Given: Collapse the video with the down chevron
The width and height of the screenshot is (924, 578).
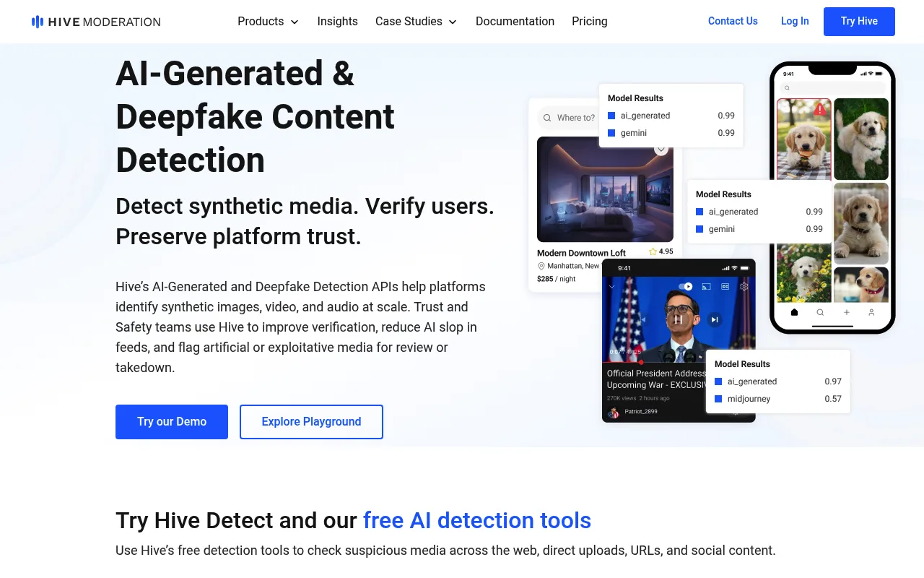Looking at the screenshot, I should pos(612,287).
